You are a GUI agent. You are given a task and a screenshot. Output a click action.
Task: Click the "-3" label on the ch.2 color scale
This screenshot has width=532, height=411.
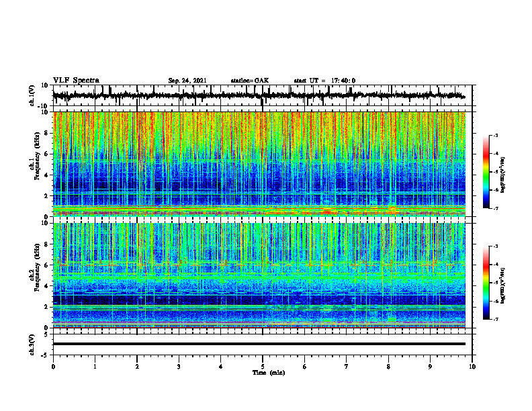pyautogui.click(x=496, y=246)
